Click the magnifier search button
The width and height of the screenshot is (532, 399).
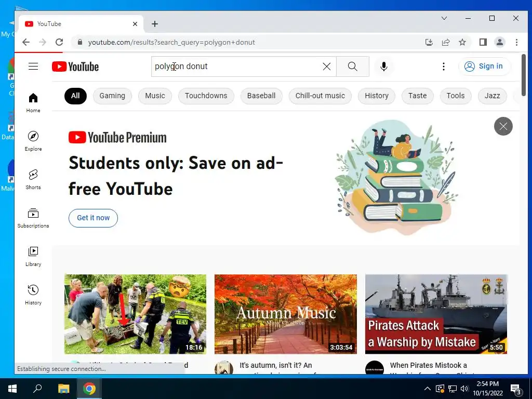tap(353, 66)
